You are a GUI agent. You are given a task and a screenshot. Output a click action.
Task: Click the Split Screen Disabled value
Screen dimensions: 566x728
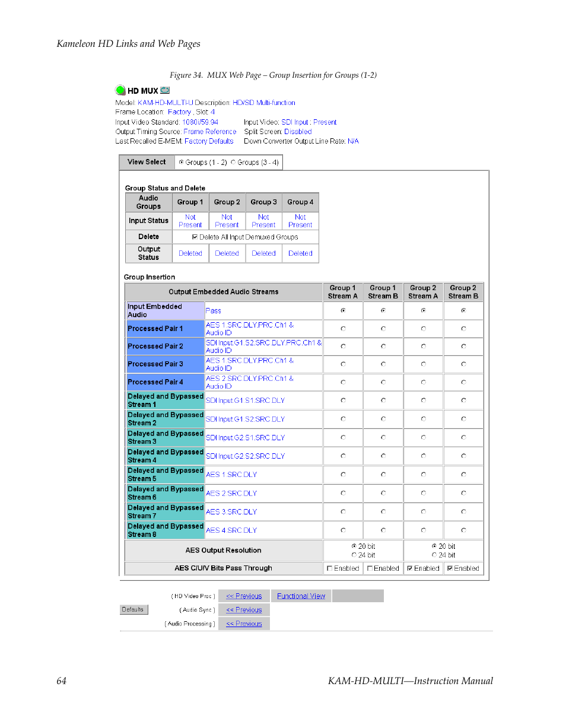[x=298, y=132]
